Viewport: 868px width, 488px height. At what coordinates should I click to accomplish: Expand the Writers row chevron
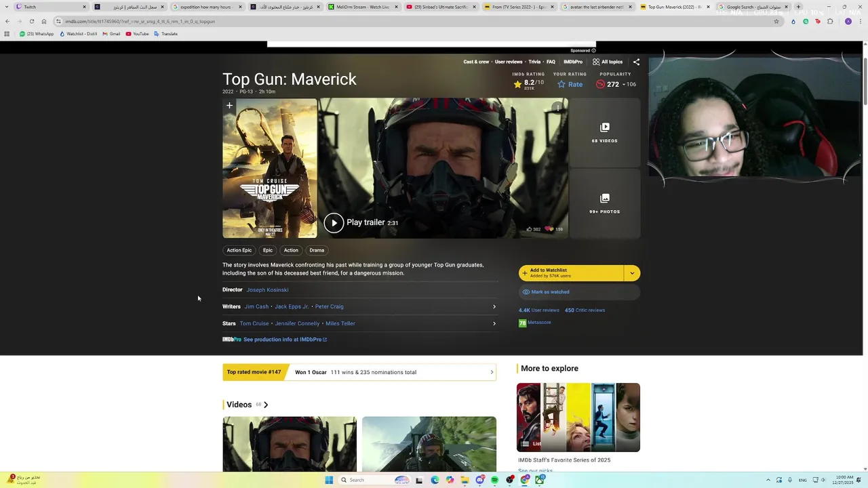(x=494, y=306)
